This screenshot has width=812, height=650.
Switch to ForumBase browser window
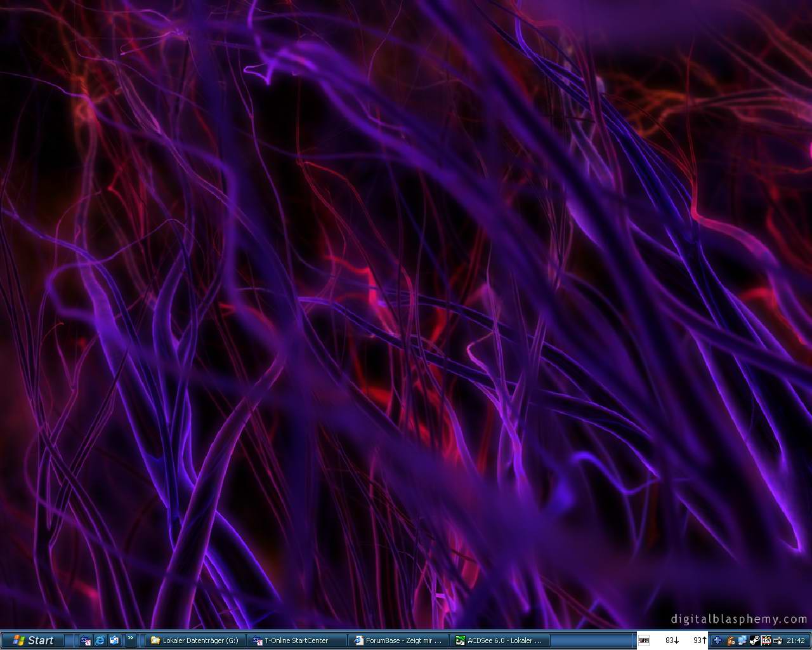(x=398, y=640)
